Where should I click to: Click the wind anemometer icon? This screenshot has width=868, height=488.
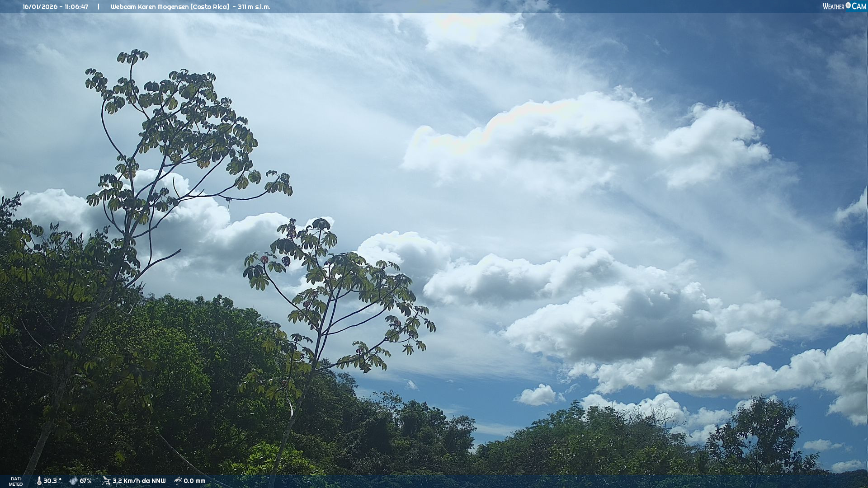coord(106,481)
